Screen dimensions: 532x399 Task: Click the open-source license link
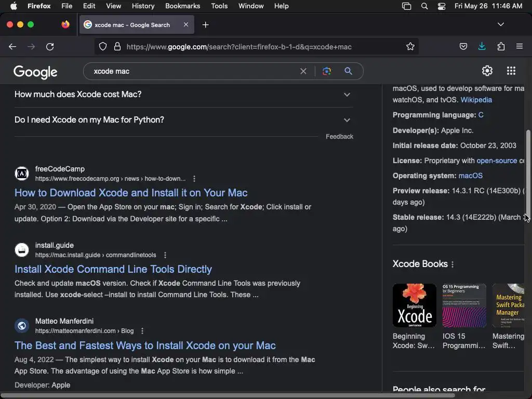(497, 161)
